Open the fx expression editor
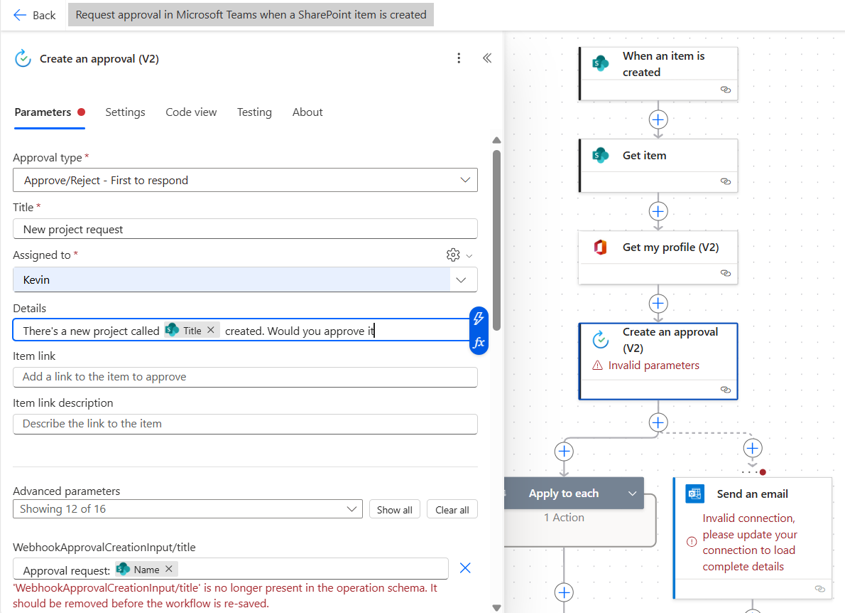The width and height of the screenshot is (845, 613). coord(479,342)
